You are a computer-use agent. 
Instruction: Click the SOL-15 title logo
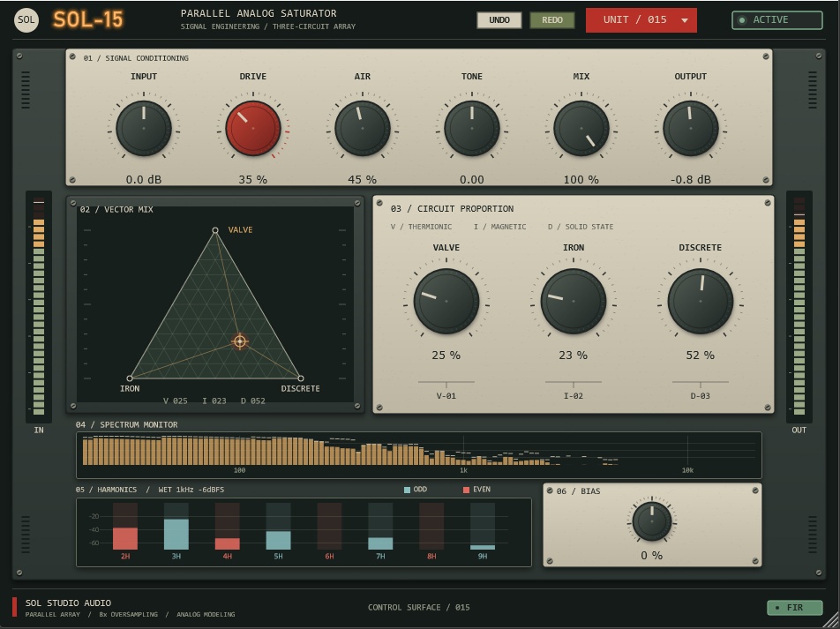88,19
